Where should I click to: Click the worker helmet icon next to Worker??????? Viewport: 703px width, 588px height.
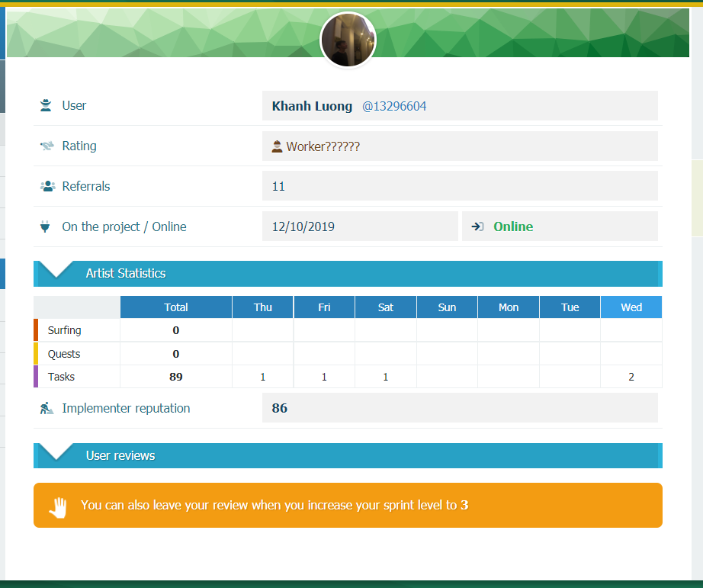click(x=277, y=146)
